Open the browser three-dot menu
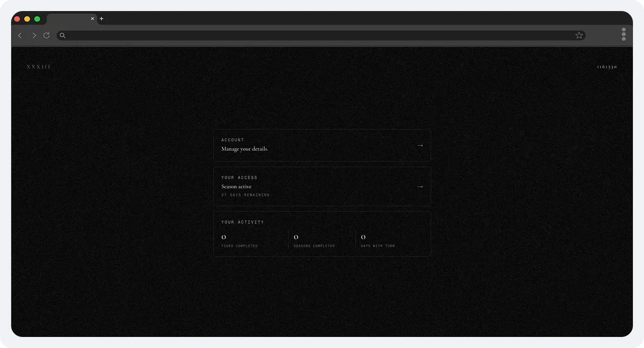The image size is (644, 348). (x=624, y=34)
